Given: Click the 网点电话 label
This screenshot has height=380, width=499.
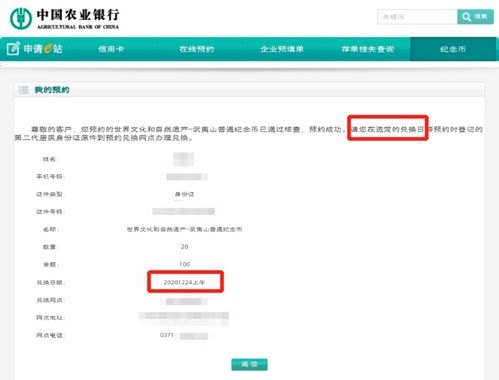Looking at the screenshot, I should (x=50, y=335).
